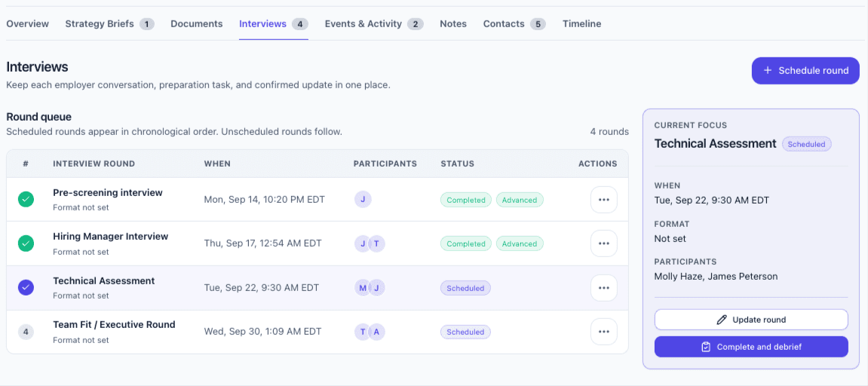Open actions menu for Technical Assessment row
The width and height of the screenshot is (868, 386).
(x=603, y=288)
